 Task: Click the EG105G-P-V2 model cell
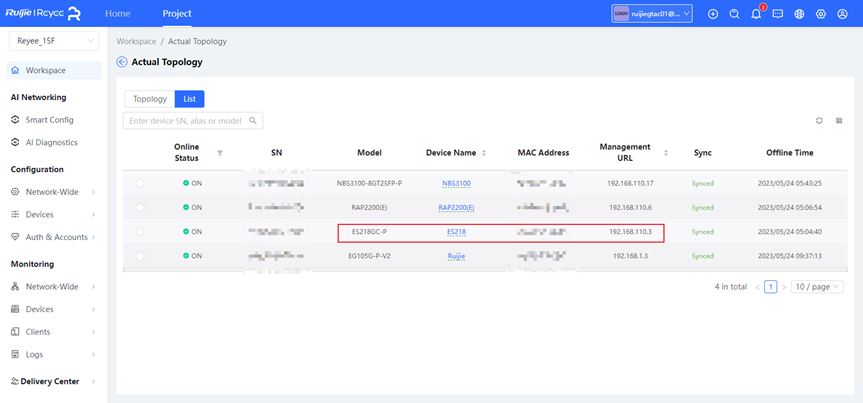369,256
